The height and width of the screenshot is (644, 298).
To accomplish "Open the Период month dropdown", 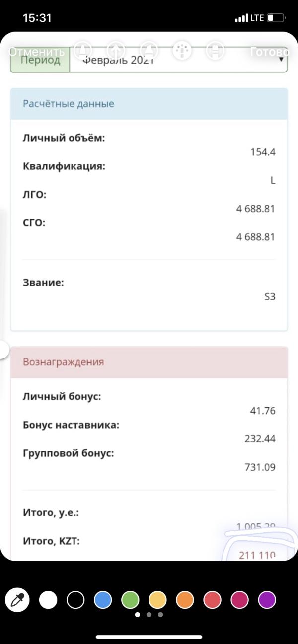I will coord(178,60).
